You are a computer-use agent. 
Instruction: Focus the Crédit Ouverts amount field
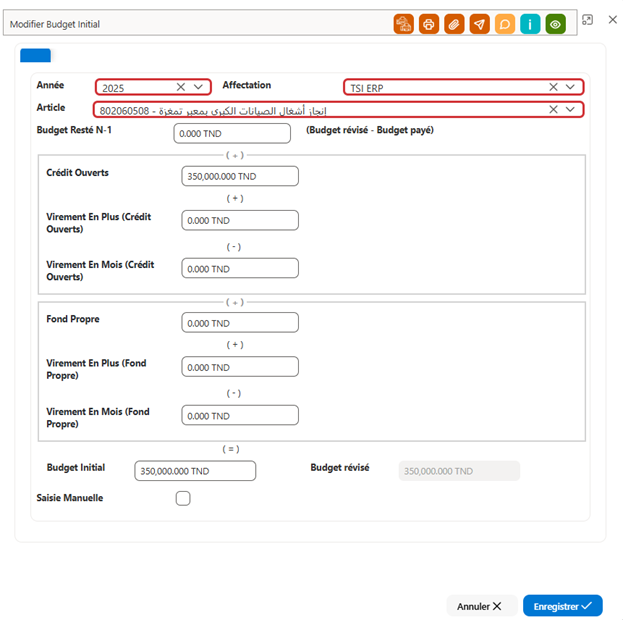click(x=240, y=176)
